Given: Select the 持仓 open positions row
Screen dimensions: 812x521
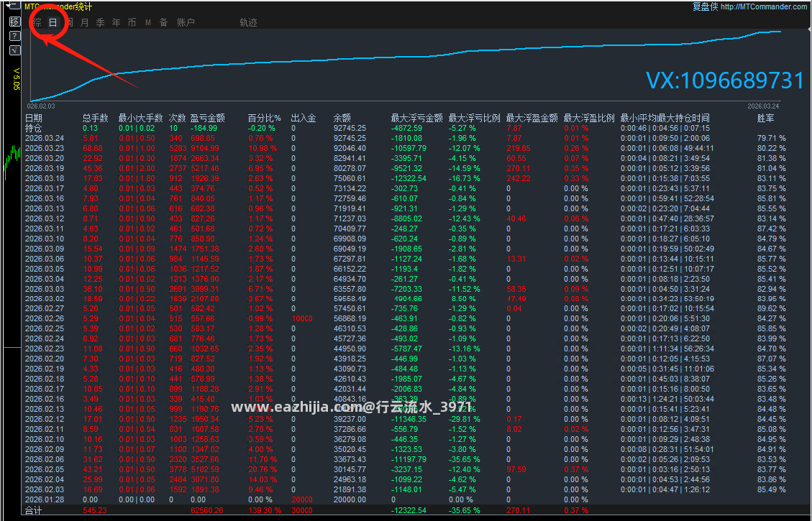Looking at the screenshot, I should (406, 128).
